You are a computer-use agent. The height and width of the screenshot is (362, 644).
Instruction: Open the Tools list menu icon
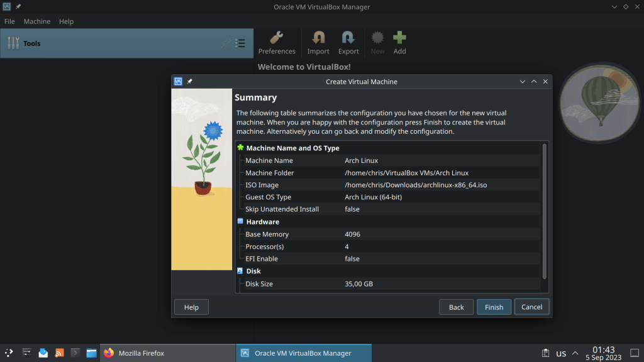[240, 43]
